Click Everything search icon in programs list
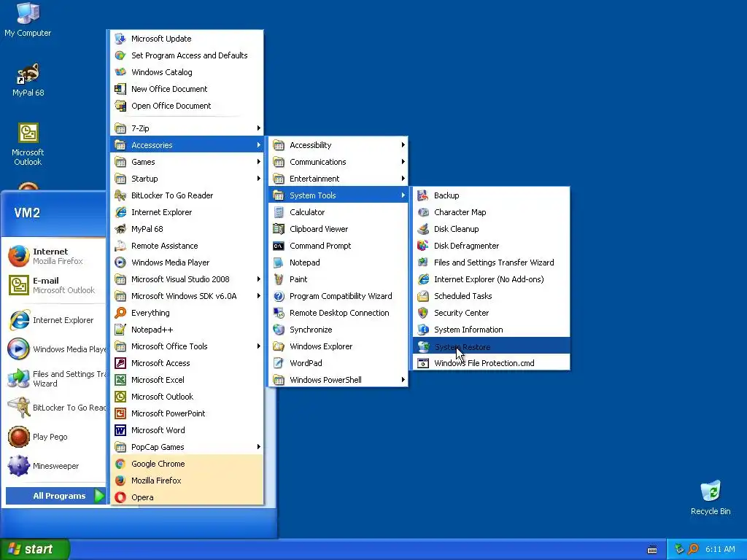Screen dimensions: 747x560 [x=120, y=313]
